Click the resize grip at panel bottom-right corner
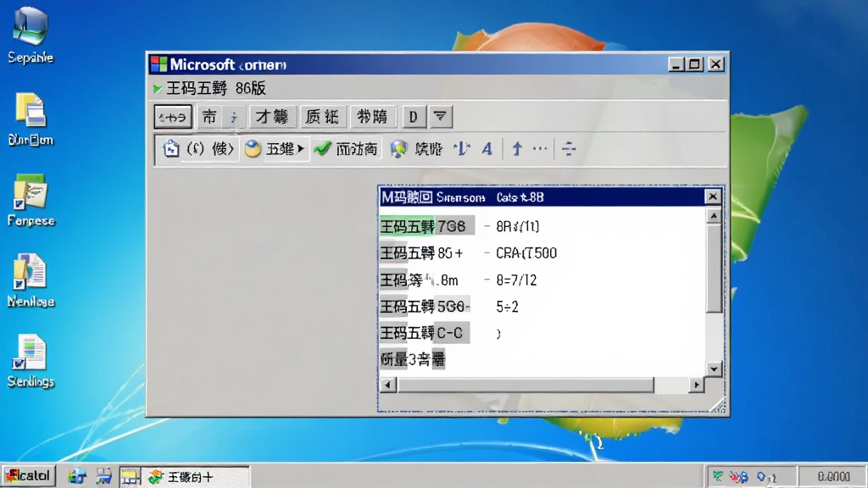The height and width of the screenshot is (488, 868). [717, 407]
